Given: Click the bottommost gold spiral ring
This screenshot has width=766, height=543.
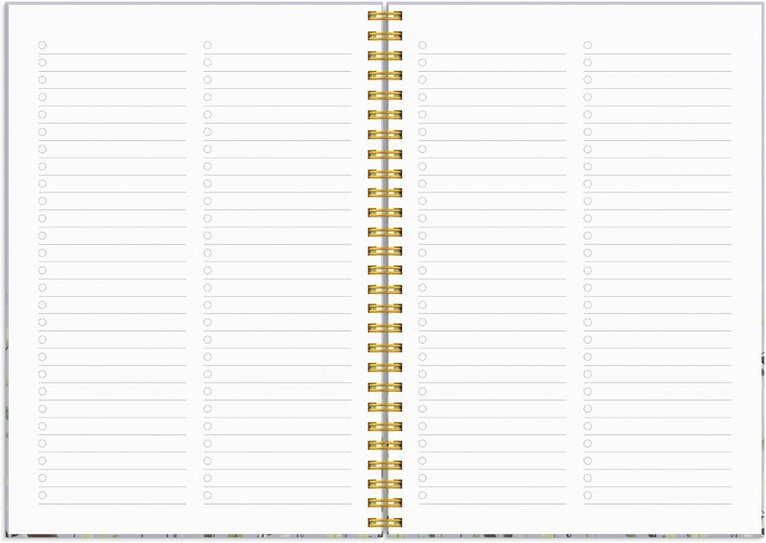Looking at the screenshot, I should (384, 522).
